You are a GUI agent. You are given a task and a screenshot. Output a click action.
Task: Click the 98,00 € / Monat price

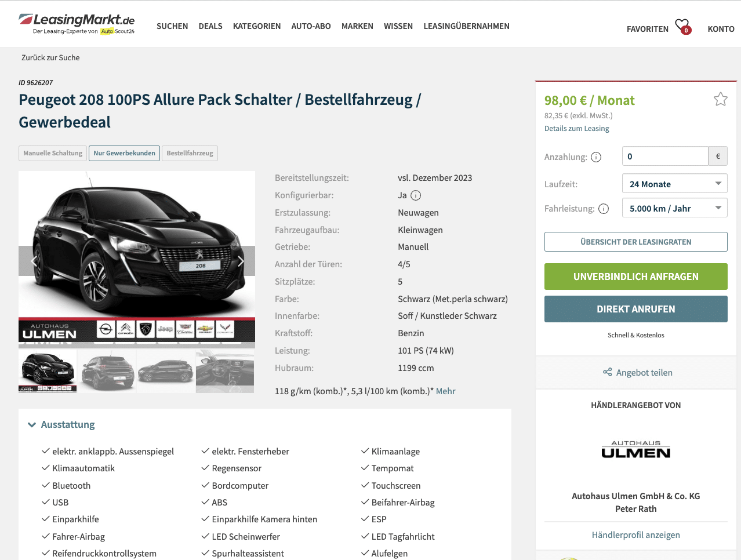tap(589, 100)
